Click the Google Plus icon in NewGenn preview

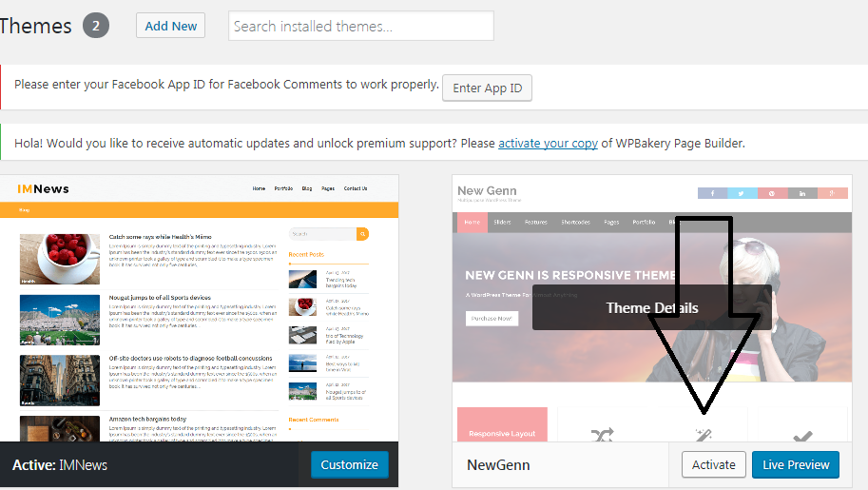pyautogui.click(x=833, y=193)
